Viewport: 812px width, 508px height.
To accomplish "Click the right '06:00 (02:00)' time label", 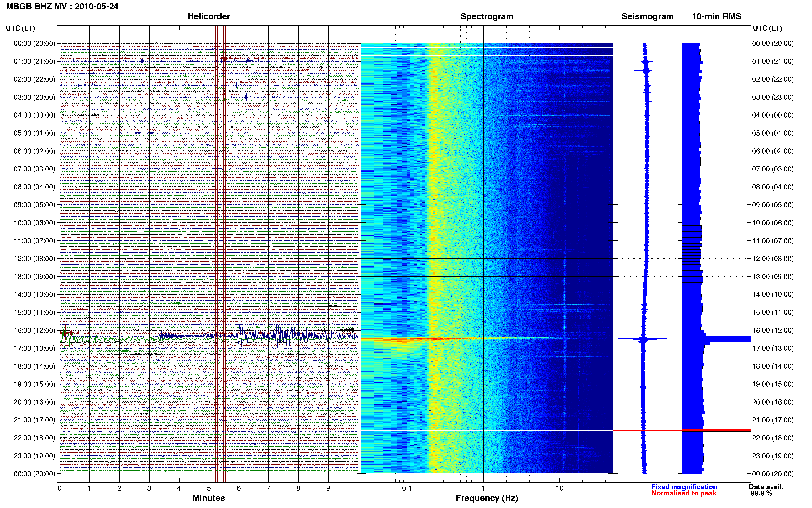I will click(773, 151).
